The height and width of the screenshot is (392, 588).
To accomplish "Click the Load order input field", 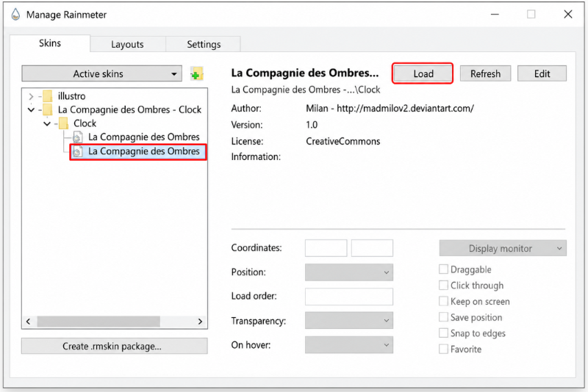I will (348, 297).
